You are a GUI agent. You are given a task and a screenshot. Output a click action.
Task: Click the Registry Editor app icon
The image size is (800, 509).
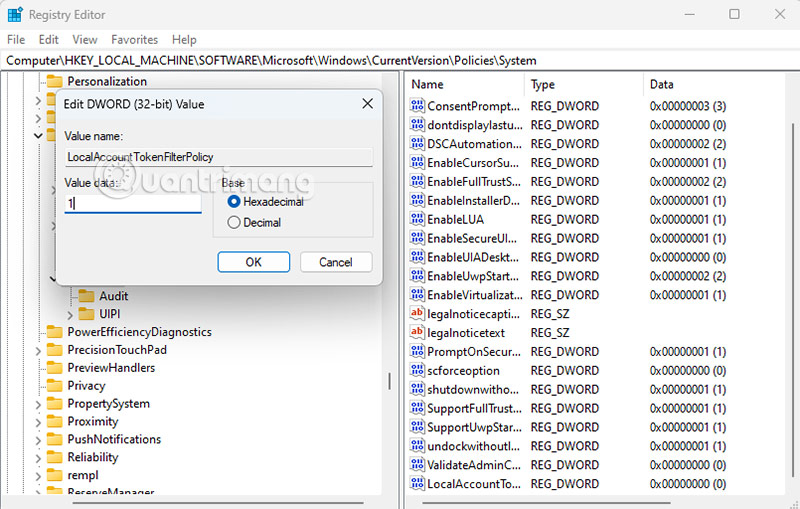click(x=15, y=14)
